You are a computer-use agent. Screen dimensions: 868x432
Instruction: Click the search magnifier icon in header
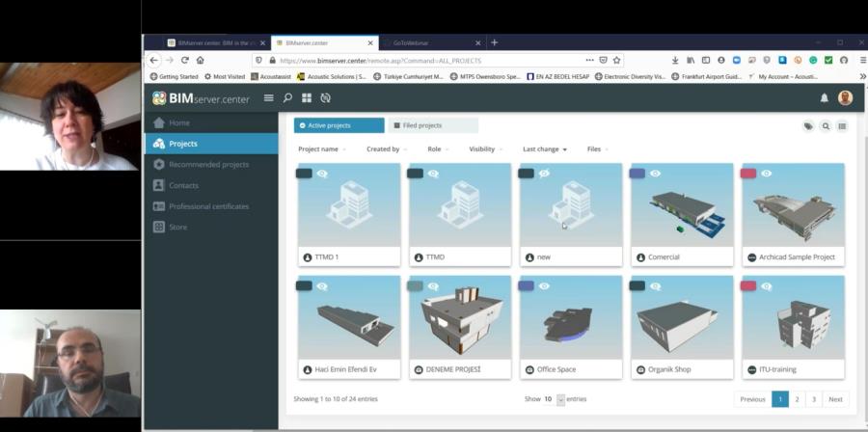pyautogui.click(x=287, y=98)
